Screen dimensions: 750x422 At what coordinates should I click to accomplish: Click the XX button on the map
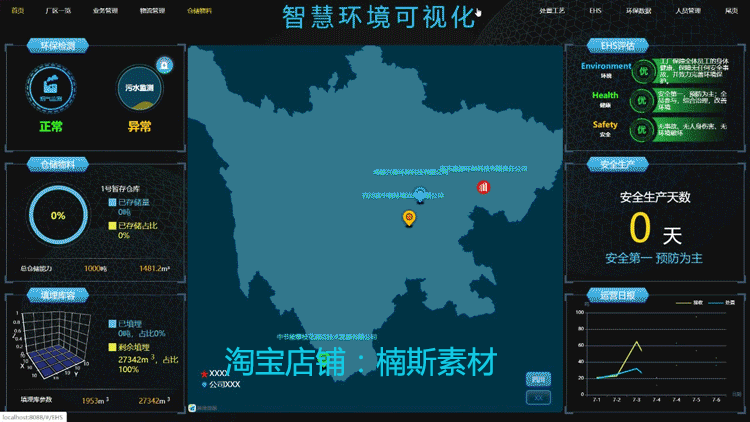[x=538, y=398]
